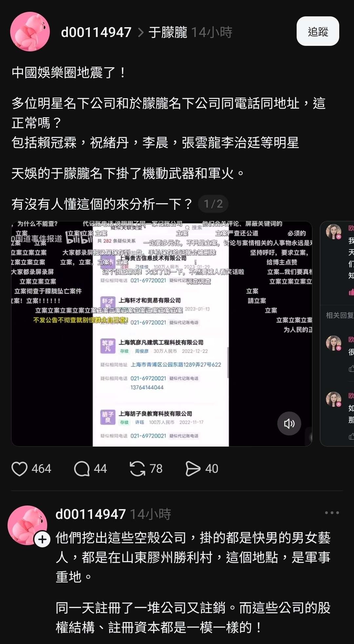This screenshot has width=354, height=644.
Task: Open the pink bear avatar in the header
Action: (30, 32)
